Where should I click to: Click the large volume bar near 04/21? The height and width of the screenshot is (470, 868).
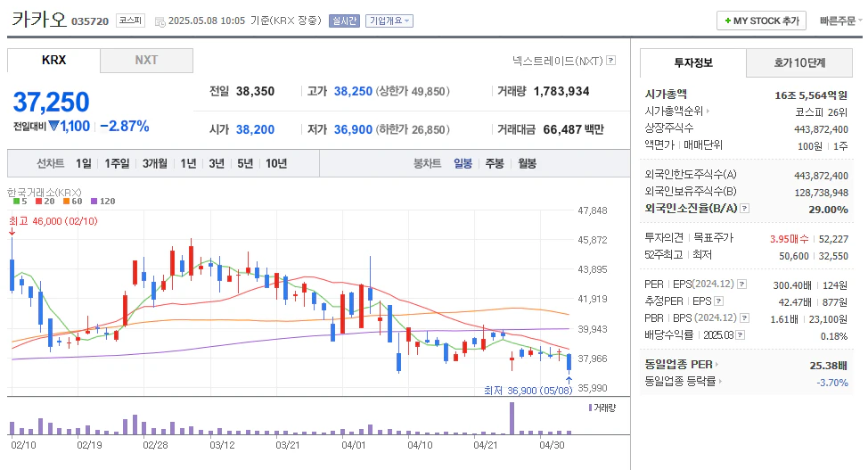512,418
